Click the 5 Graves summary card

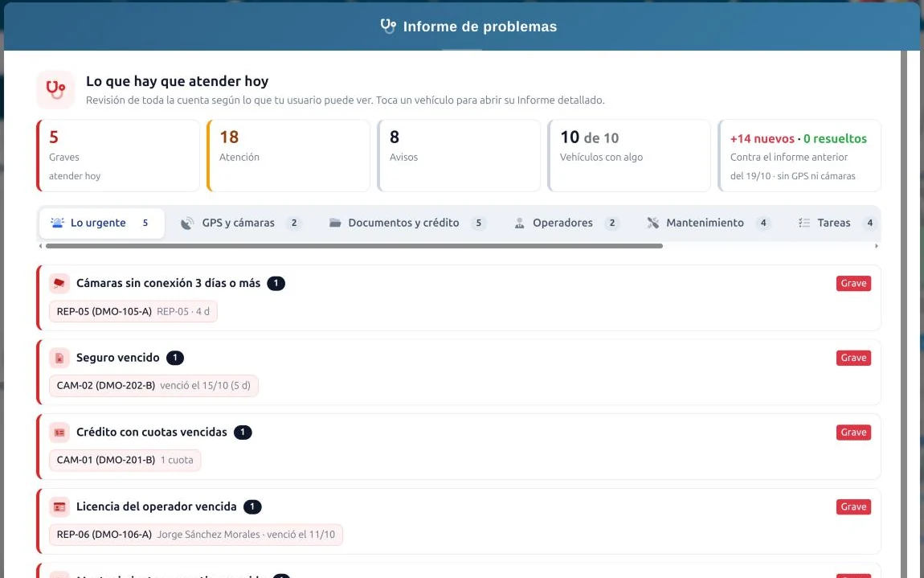118,156
